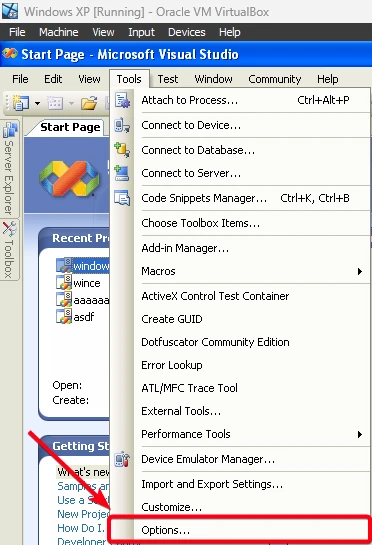The height and width of the screenshot is (545, 372).
Task: Click the Code Snippets Manager icon
Action: [122, 198]
